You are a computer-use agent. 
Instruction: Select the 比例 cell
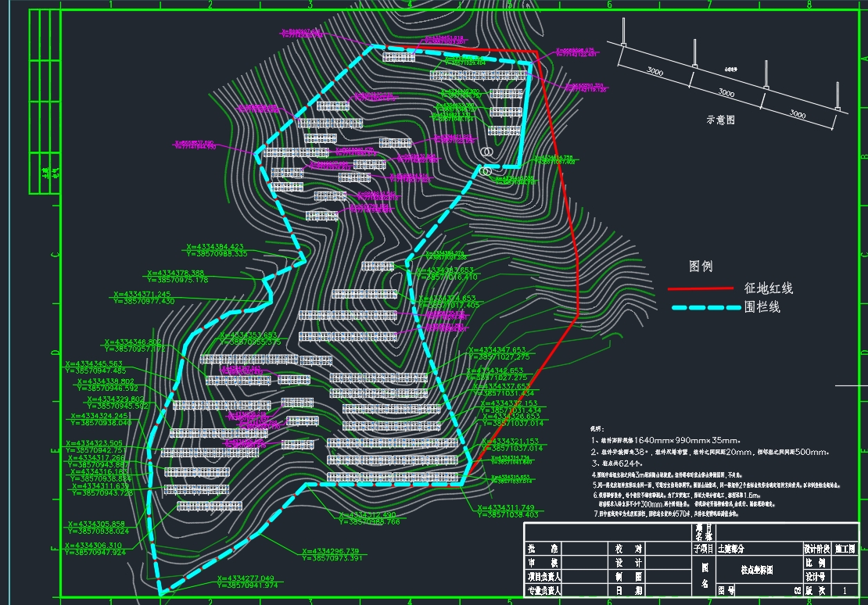click(816, 562)
